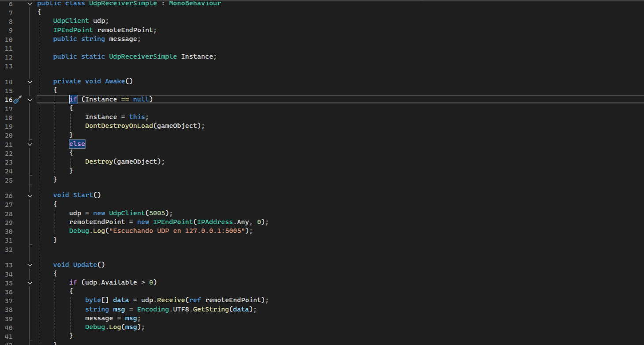The height and width of the screenshot is (345, 644).
Task: Click the 'Awake' method name
Action: coord(115,81)
